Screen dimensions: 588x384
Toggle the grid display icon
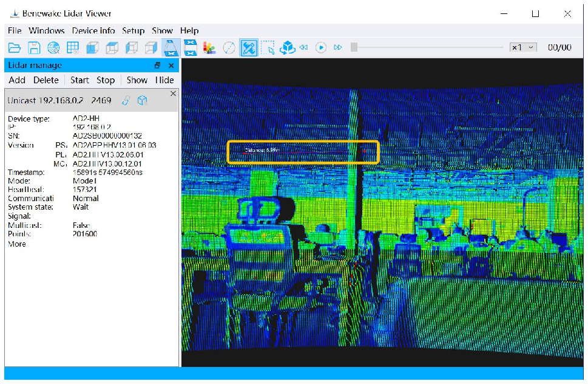[x=73, y=47]
